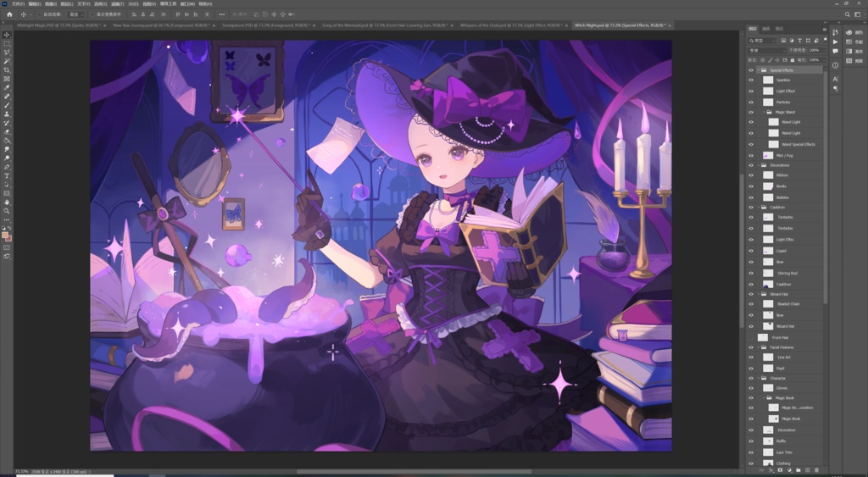
Task: Open the first menu in menu bar
Action: pos(18,4)
